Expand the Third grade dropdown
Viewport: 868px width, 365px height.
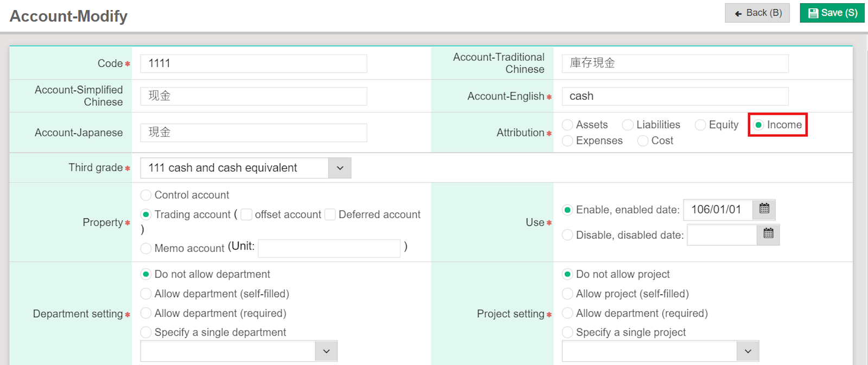tap(340, 168)
